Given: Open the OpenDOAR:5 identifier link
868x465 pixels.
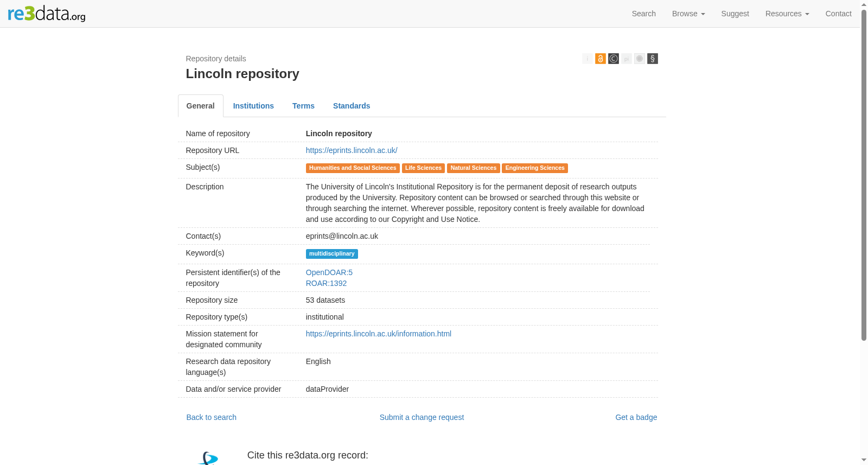Looking at the screenshot, I should pos(329,272).
